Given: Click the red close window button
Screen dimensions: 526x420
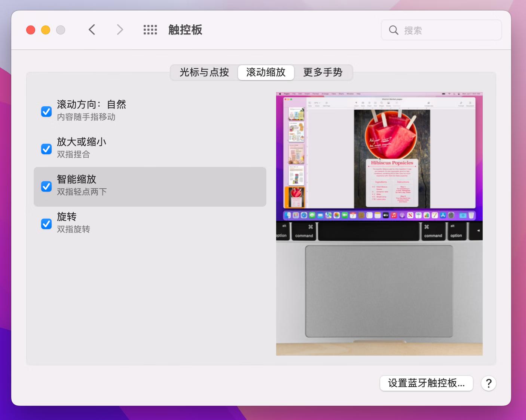Looking at the screenshot, I should (x=31, y=30).
